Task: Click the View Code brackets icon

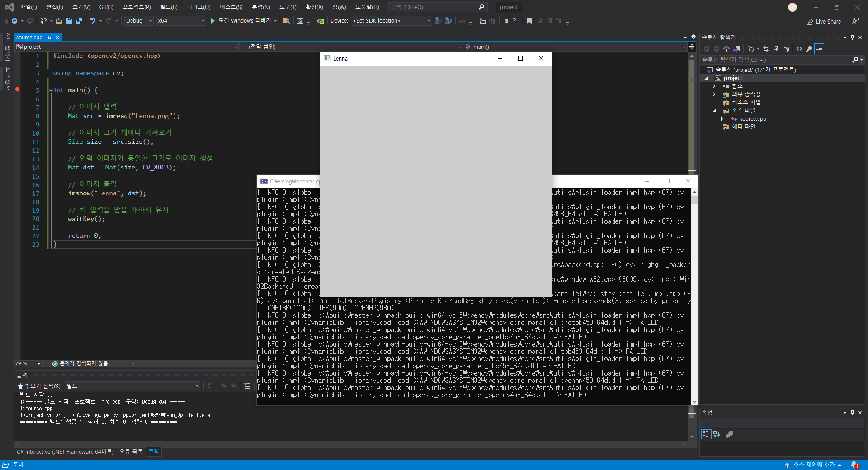Action: click(x=799, y=49)
